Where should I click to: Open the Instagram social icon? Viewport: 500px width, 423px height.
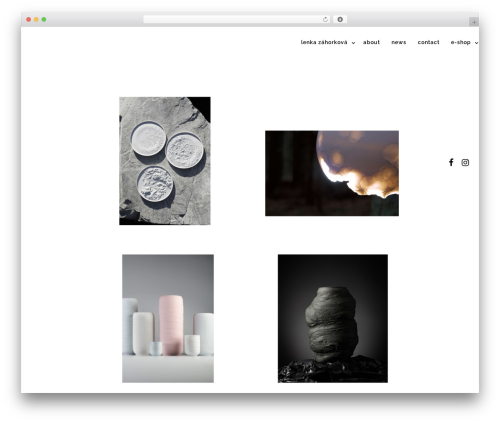pos(465,162)
